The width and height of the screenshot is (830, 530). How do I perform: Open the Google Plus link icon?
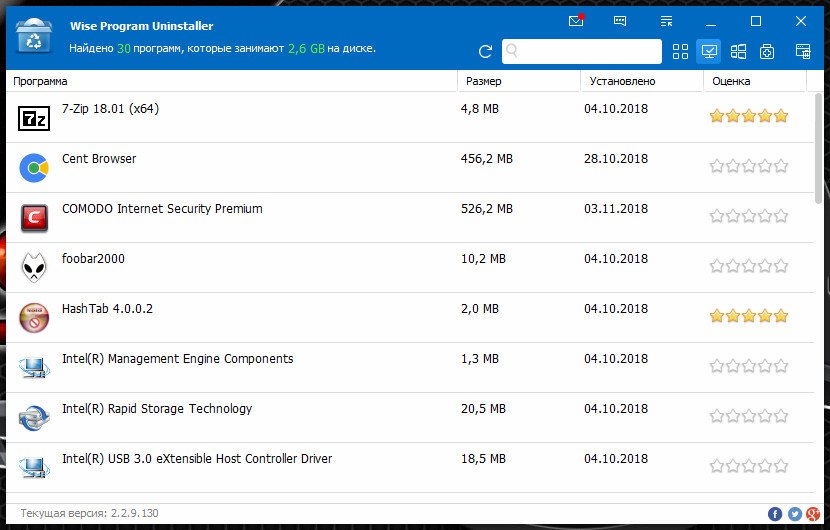coord(813,514)
